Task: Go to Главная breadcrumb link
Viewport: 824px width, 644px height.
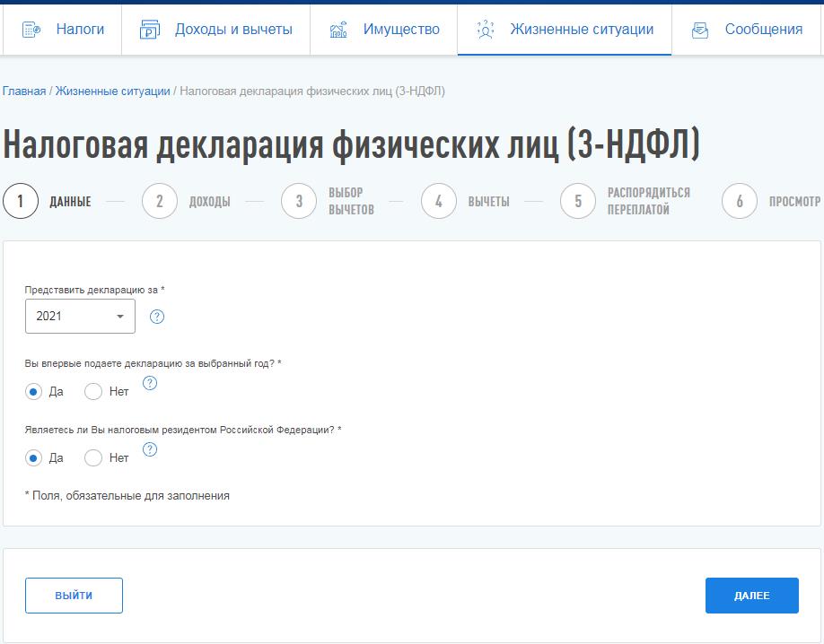Action: coord(24,91)
